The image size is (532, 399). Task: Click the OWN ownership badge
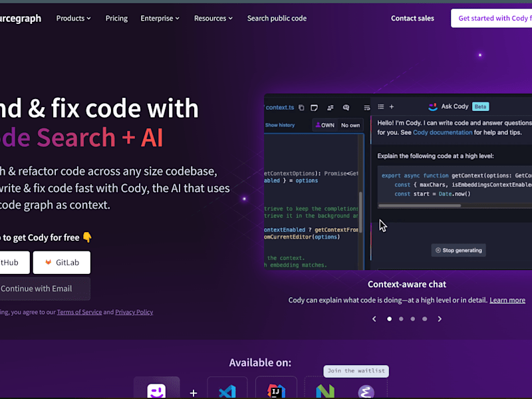[325, 125]
